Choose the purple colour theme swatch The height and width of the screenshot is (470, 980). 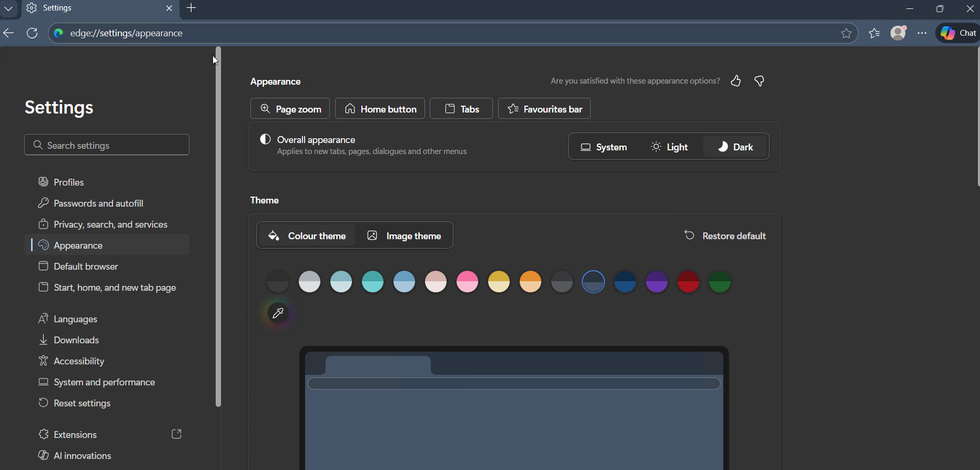[656, 282]
